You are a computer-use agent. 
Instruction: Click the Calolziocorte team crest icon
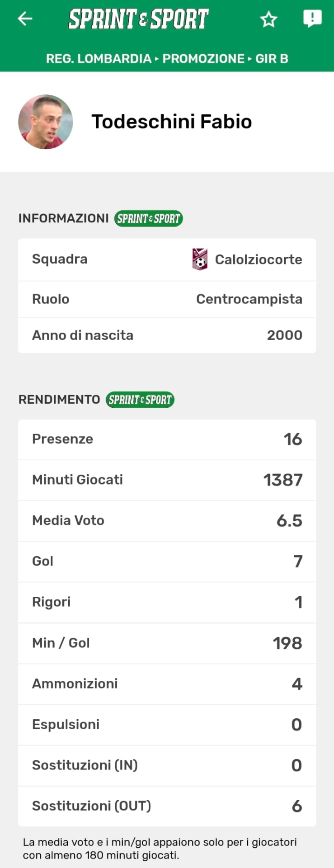200,259
